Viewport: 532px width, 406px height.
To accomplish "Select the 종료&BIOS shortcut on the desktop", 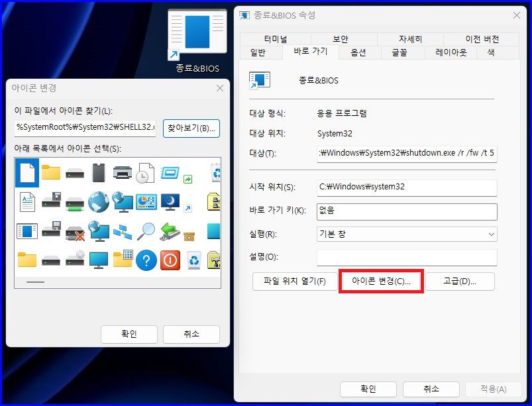I will [x=197, y=41].
